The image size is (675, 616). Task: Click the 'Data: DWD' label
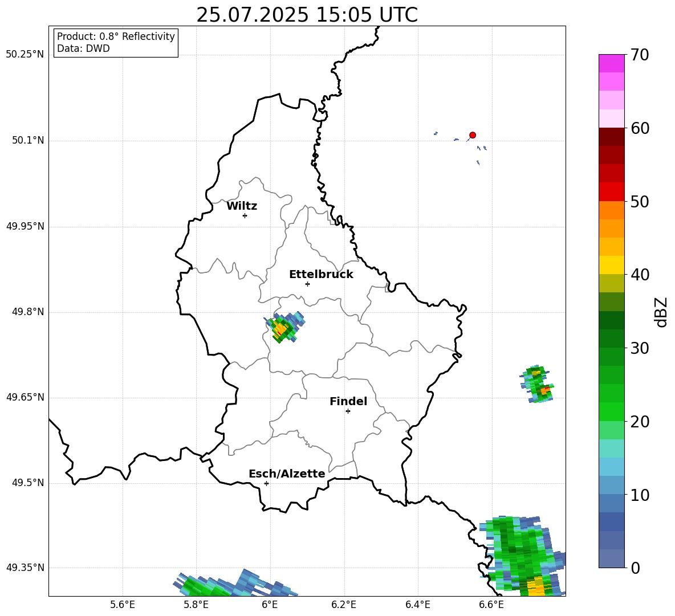click(x=83, y=48)
